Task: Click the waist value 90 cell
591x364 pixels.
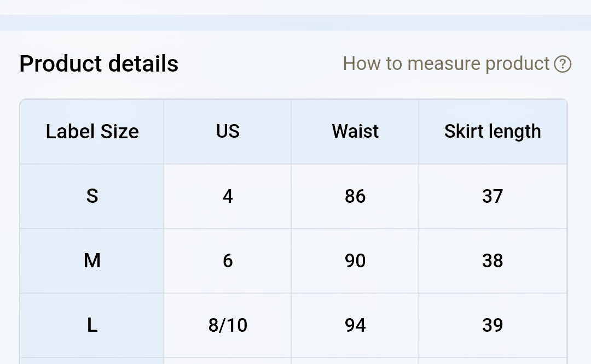Action: coord(355,261)
